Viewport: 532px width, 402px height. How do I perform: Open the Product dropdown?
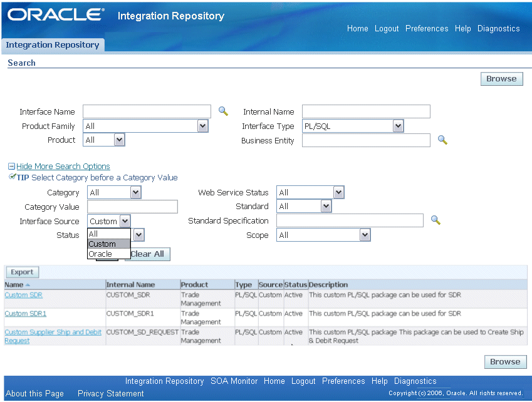coord(104,140)
